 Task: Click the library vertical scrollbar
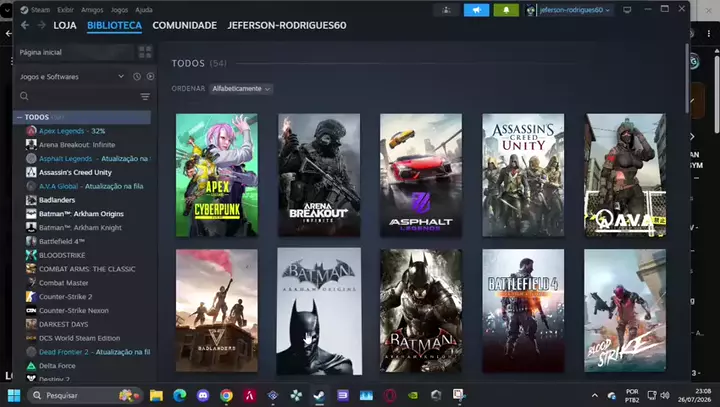[687, 78]
